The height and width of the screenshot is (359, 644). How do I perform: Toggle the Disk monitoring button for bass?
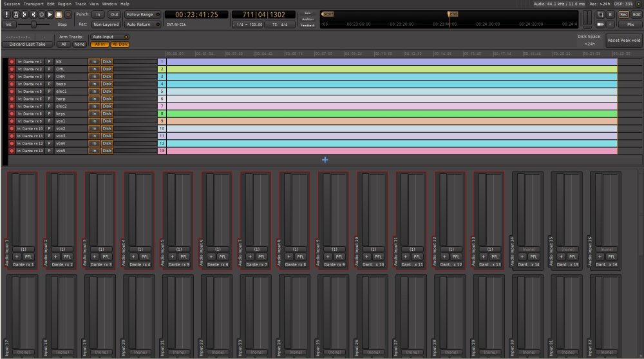pos(107,84)
